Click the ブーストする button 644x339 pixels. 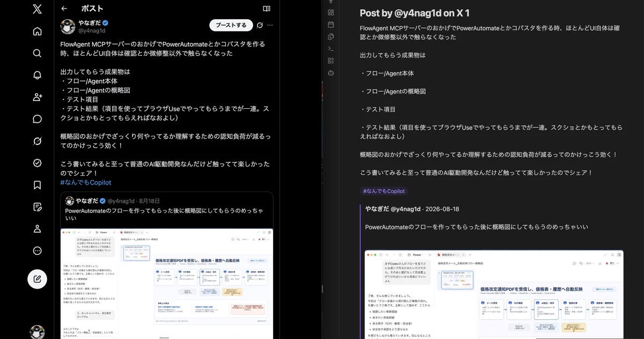coord(231,25)
